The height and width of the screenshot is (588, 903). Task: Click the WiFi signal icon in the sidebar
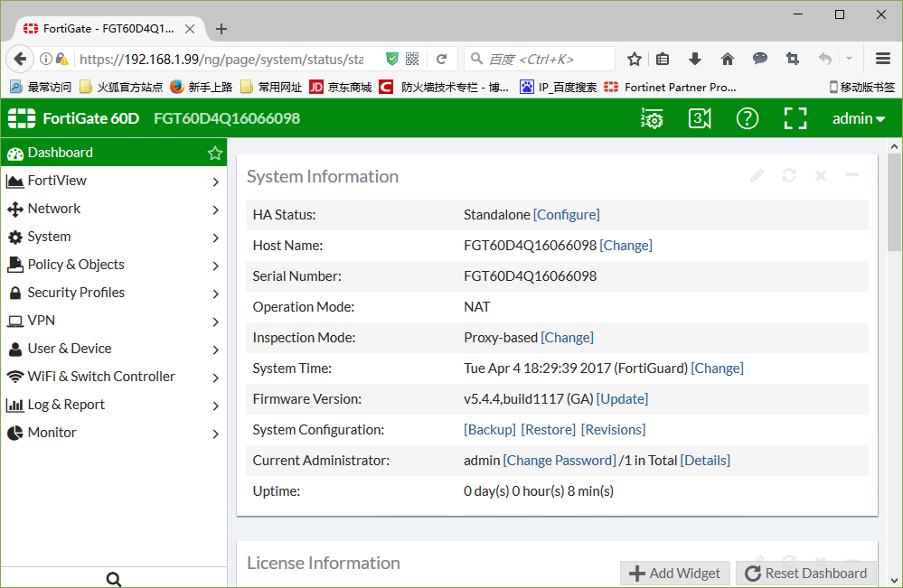[15, 377]
